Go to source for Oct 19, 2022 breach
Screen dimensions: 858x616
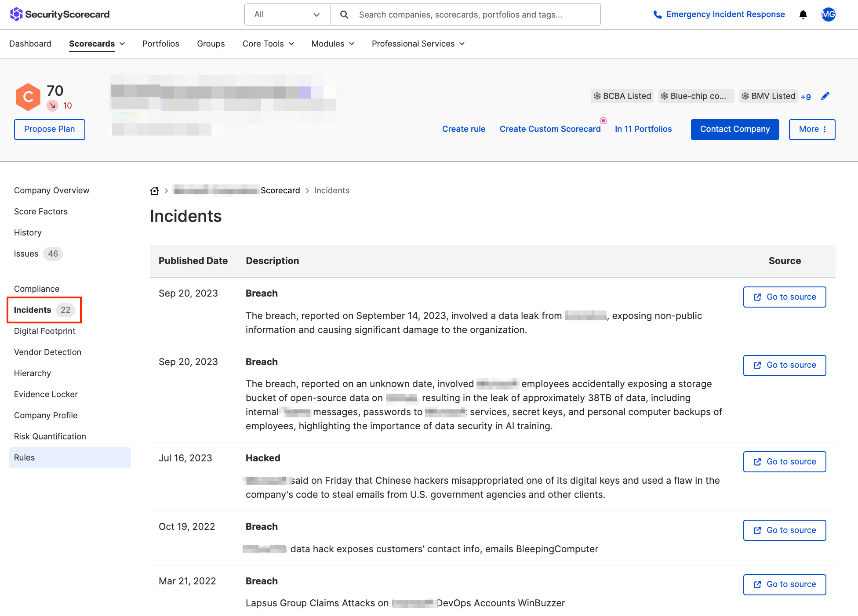[785, 530]
